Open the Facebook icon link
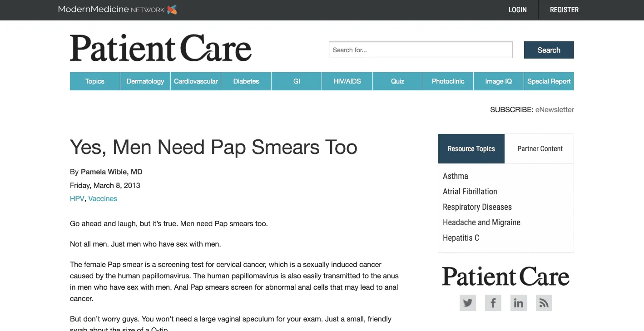 (x=493, y=303)
